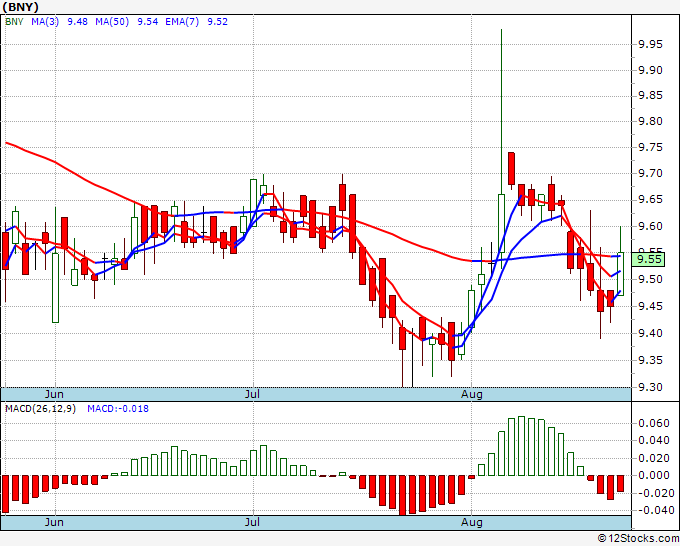Click the 9.75 price axis label
This screenshot has width=680, height=546.
tap(650, 147)
